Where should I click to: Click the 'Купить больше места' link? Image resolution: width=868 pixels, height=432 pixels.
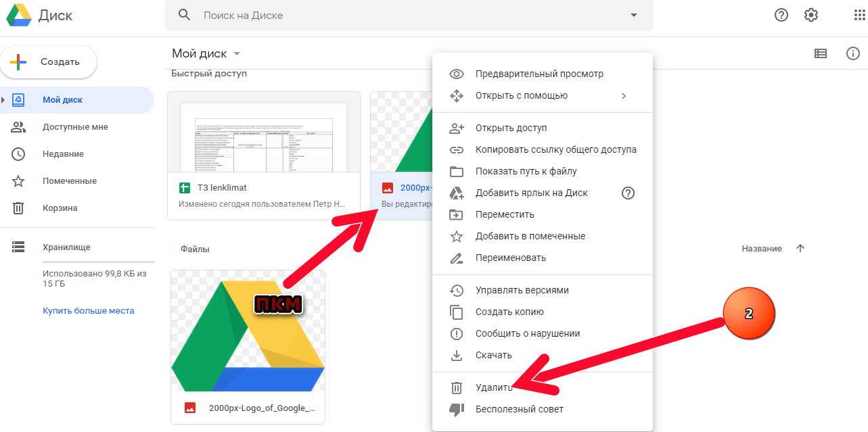[x=89, y=311]
